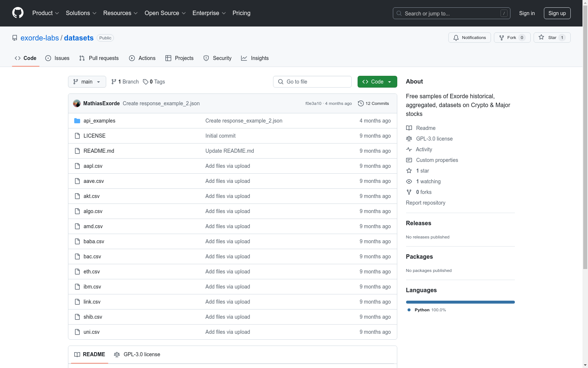Viewport: 588px width, 368px height.
Task: Click the Python language link
Action: tap(426, 310)
